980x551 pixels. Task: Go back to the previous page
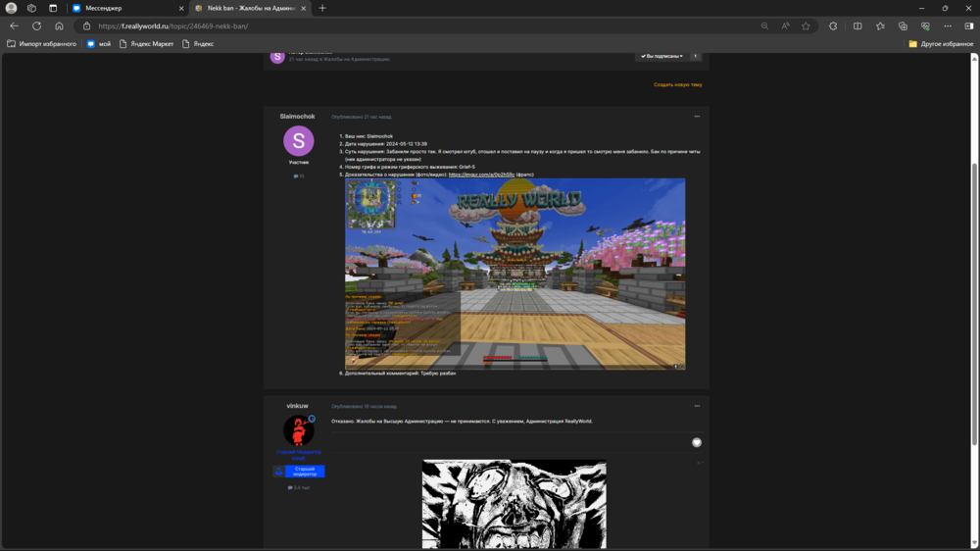tap(14, 26)
